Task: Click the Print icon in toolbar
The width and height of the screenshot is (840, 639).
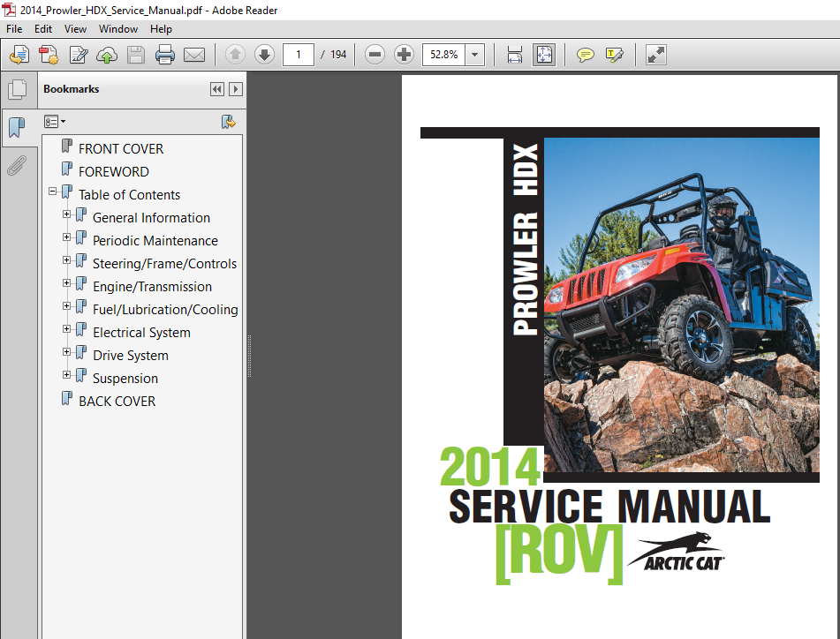Action: point(165,55)
